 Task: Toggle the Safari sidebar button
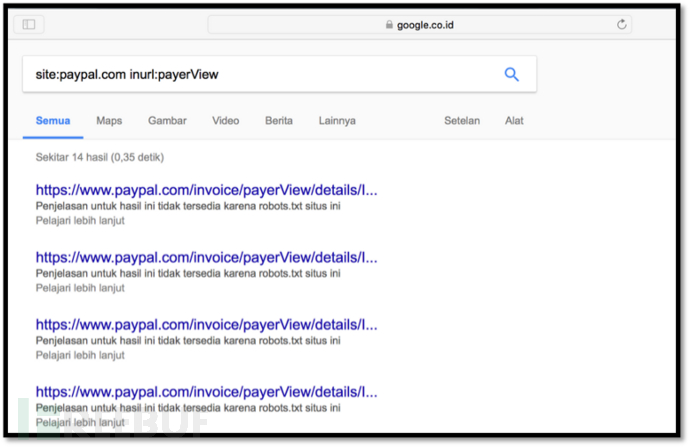tap(29, 24)
